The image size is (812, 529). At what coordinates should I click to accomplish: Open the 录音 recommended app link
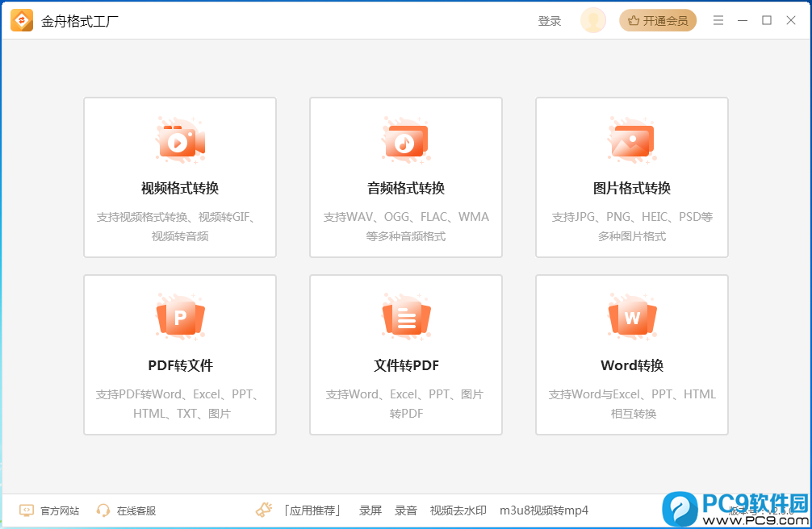click(405, 510)
